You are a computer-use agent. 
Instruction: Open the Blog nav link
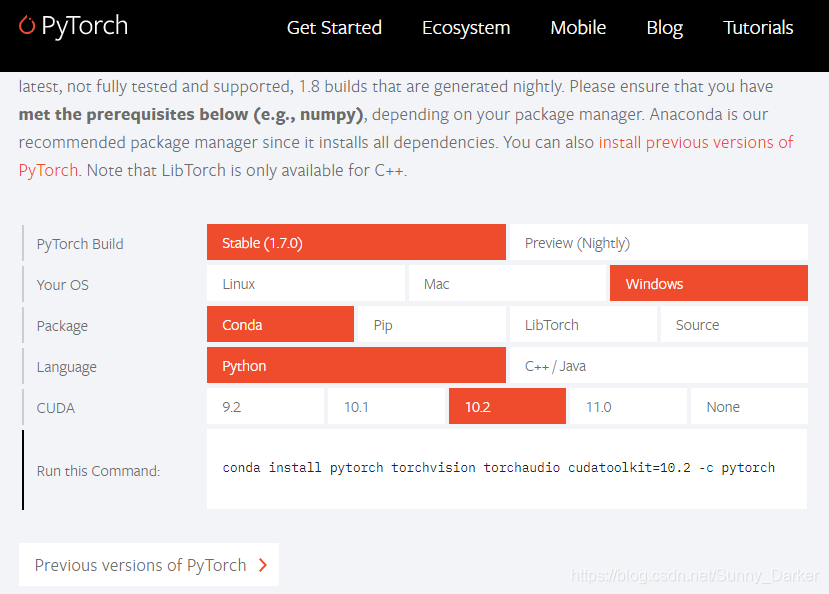[664, 28]
